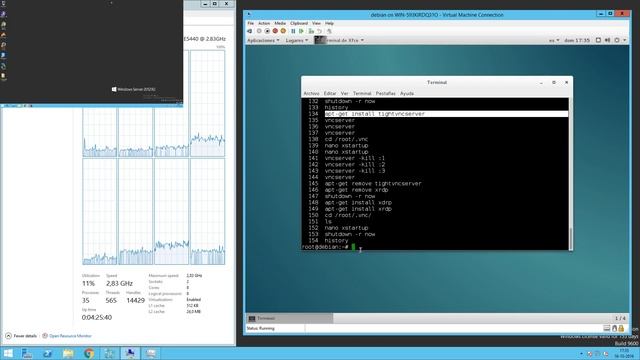
Task: Click history line 146 'apt-get remove xrdp'
Action: pos(356,190)
